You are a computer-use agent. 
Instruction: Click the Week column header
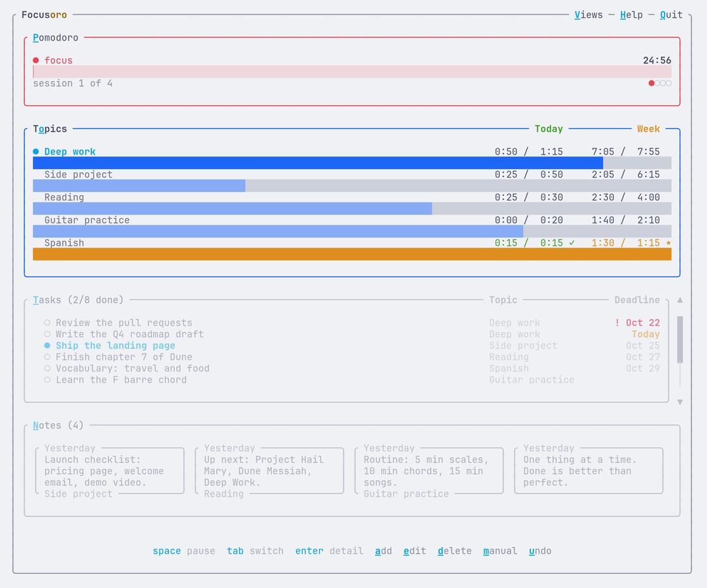point(648,129)
